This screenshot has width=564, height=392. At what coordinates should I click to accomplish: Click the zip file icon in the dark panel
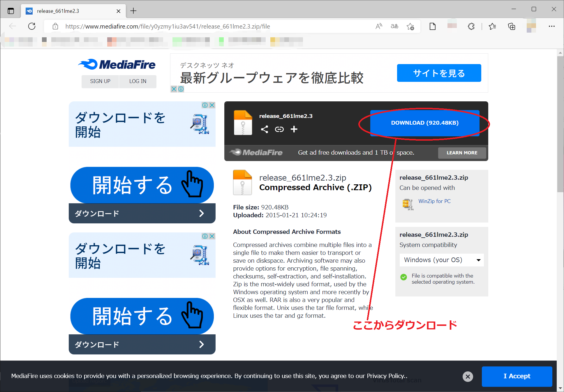(243, 123)
